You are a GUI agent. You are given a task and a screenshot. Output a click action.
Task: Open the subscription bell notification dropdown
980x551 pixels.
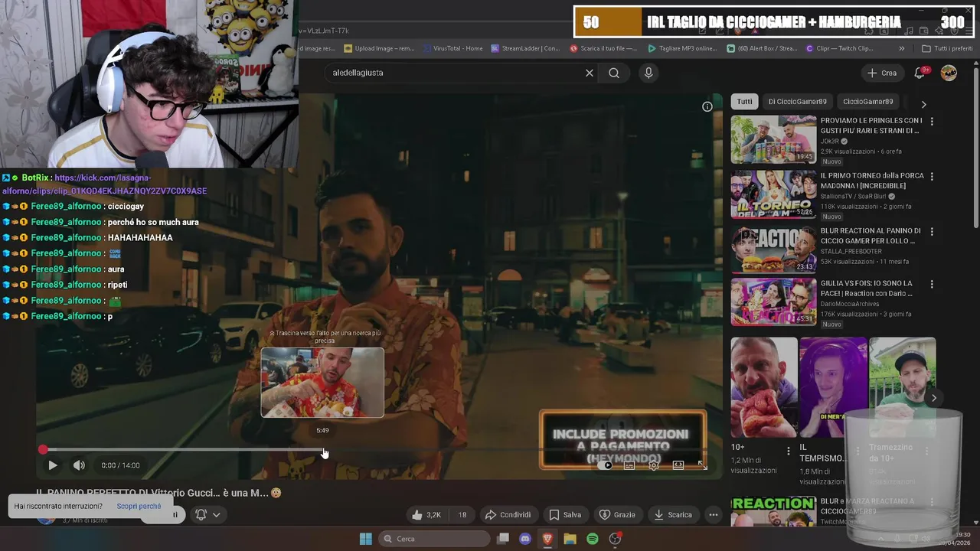tap(207, 515)
